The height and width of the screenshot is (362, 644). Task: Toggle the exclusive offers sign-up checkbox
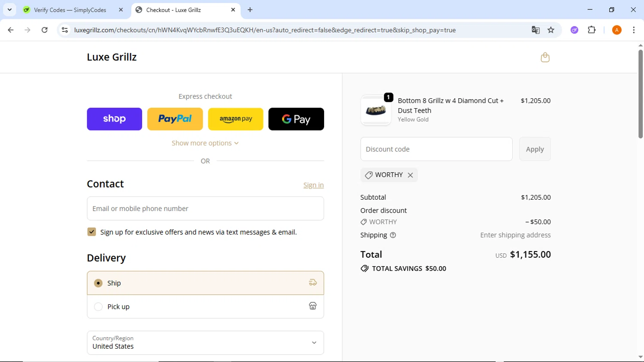[91, 232]
